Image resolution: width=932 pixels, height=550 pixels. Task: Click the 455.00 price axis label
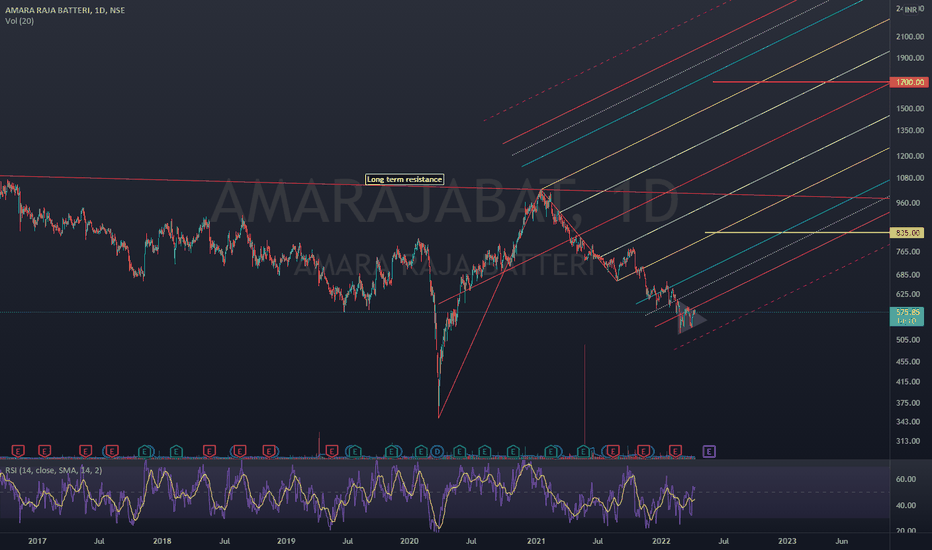(910, 362)
